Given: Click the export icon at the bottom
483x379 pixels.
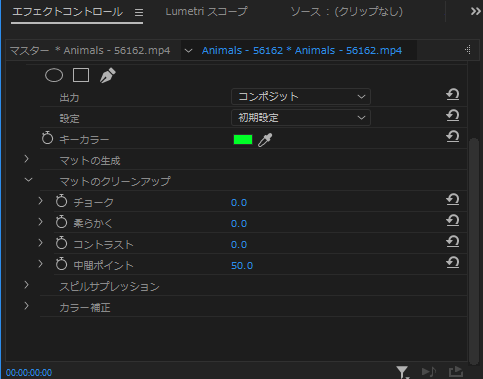Looking at the screenshot, I should click(x=456, y=371).
